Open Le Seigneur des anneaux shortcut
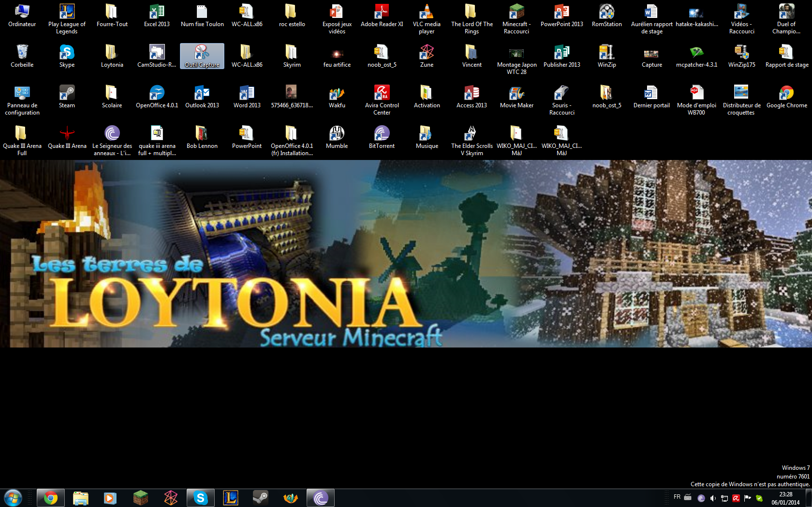 (x=112, y=141)
